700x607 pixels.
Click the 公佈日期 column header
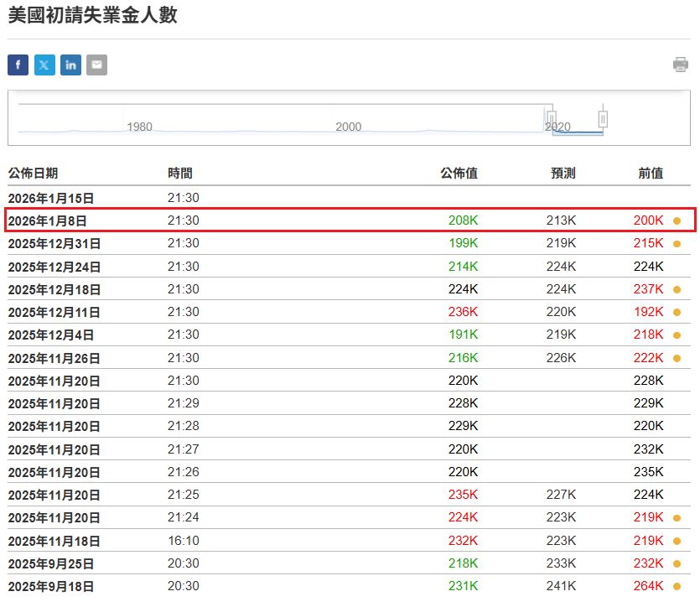pos(34,174)
